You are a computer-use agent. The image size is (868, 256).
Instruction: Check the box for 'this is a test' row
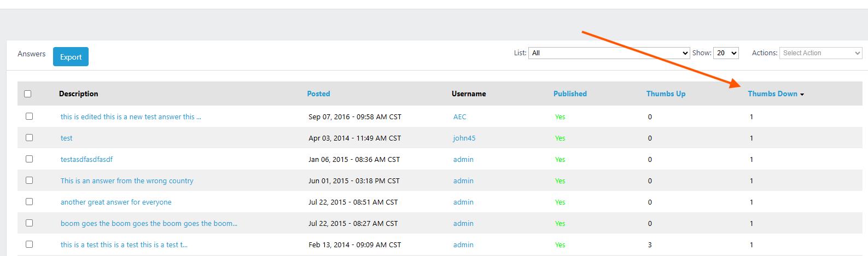[x=30, y=245]
